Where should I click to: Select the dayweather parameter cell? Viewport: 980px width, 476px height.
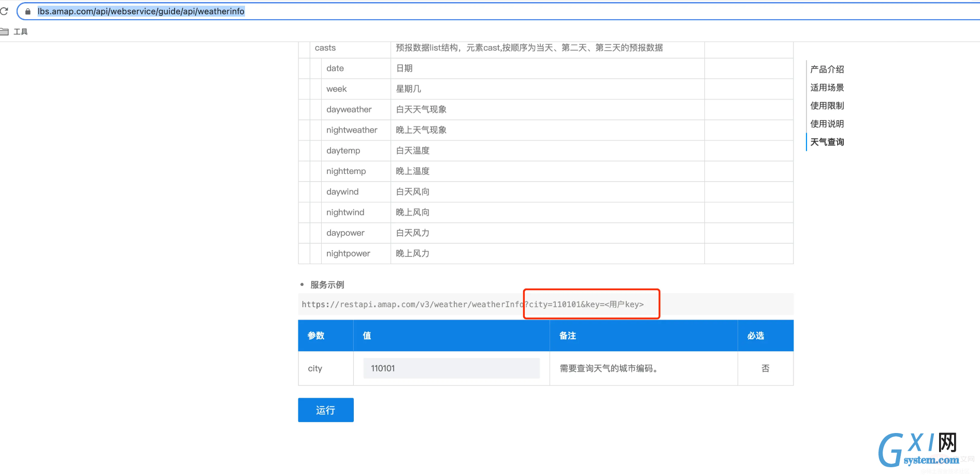(356, 109)
